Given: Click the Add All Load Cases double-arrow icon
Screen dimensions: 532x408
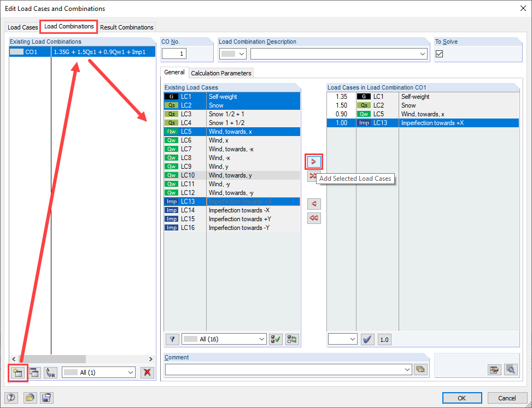Looking at the screenshot, I should [314, 176].
